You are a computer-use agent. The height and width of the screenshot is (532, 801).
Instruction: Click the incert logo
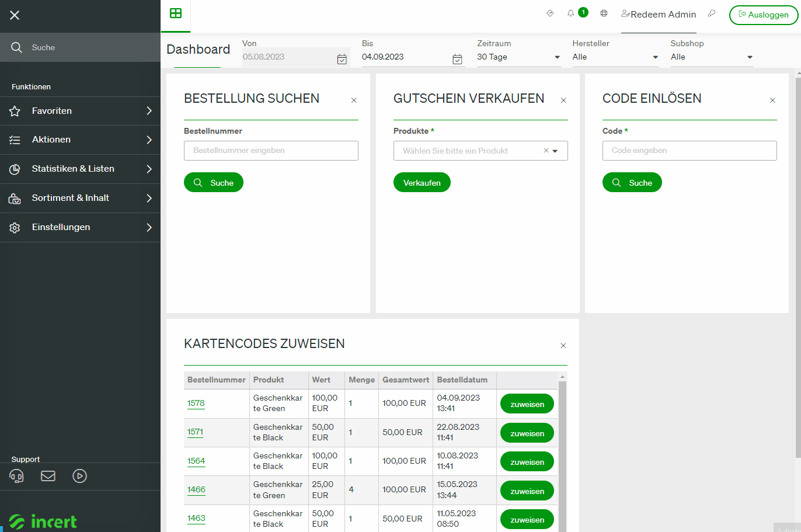click(x=43, y=521)
